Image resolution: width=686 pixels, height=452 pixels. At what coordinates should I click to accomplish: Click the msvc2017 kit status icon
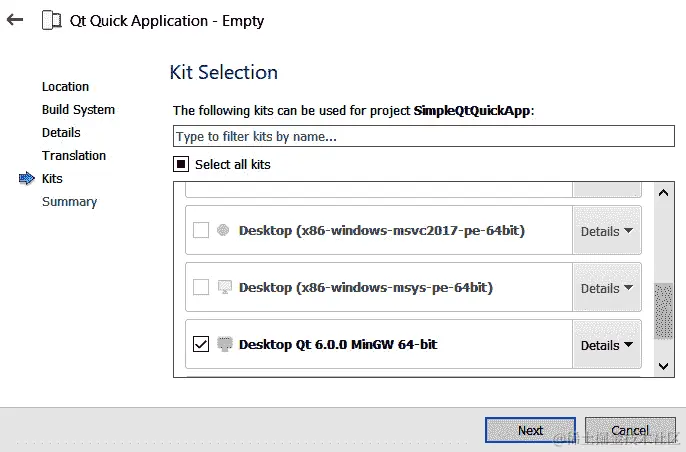pos(223,230)
